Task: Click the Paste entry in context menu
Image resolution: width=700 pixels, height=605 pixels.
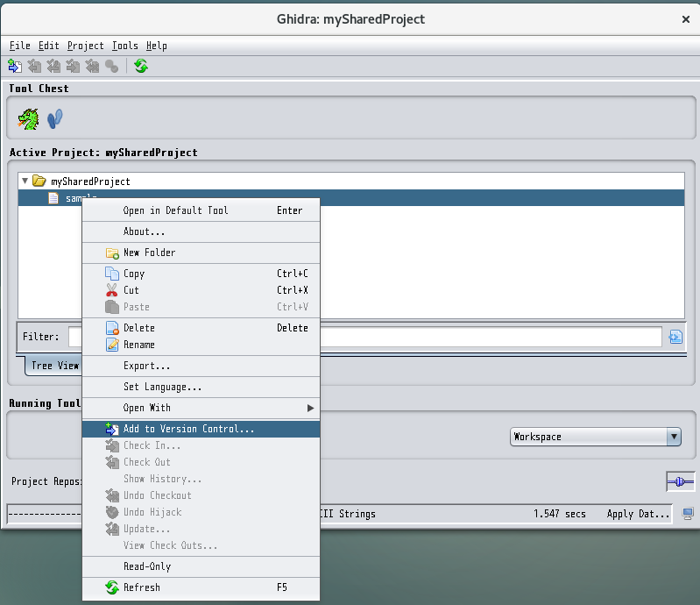Action: pyautogui.click(x=201, y=307)
